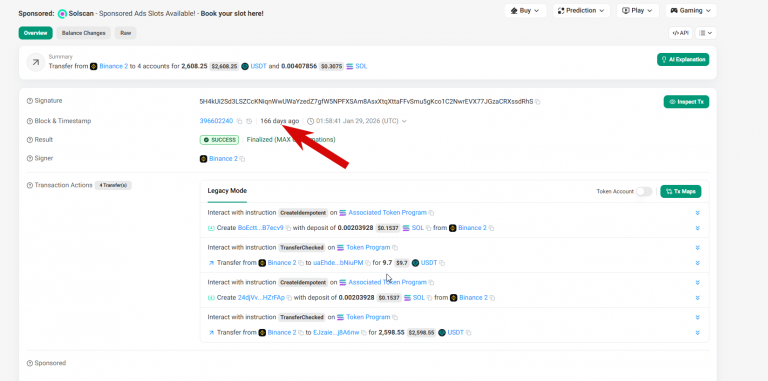Switch to the Raw tab

tap(125, 33)
